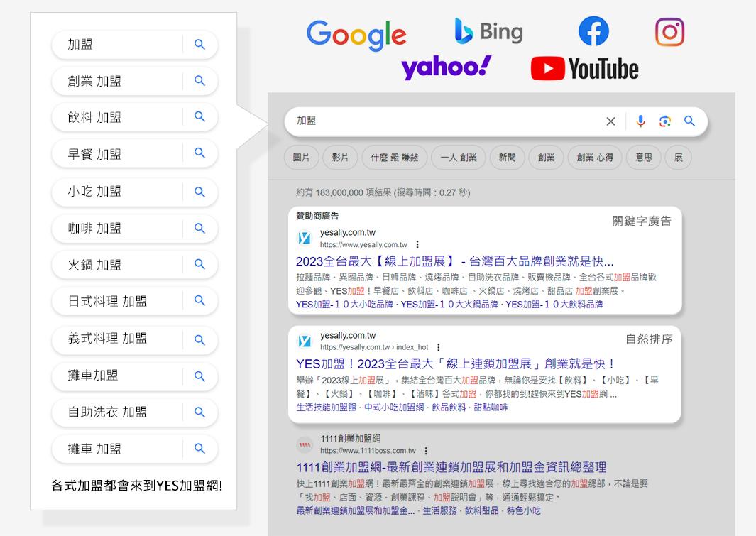
Task: Click the Bing logo
Action: click(x=488, y=31)
